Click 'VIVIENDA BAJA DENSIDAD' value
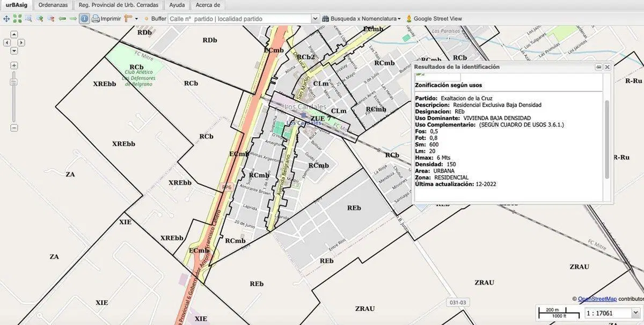Viewport: 644px width, 325px height. 496,118
